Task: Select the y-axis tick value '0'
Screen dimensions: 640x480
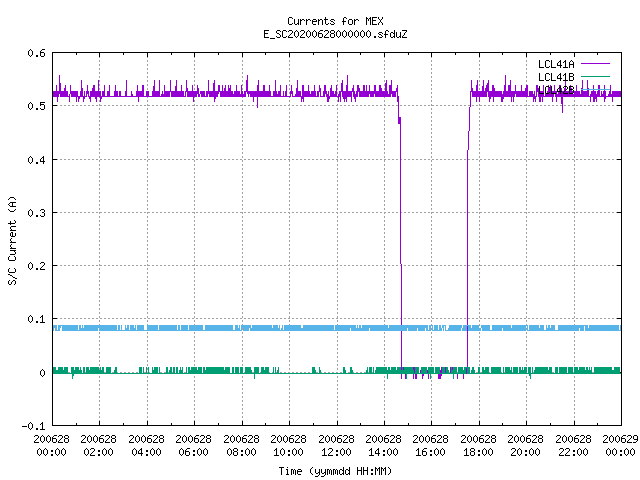Action: (x=42, y=373)
